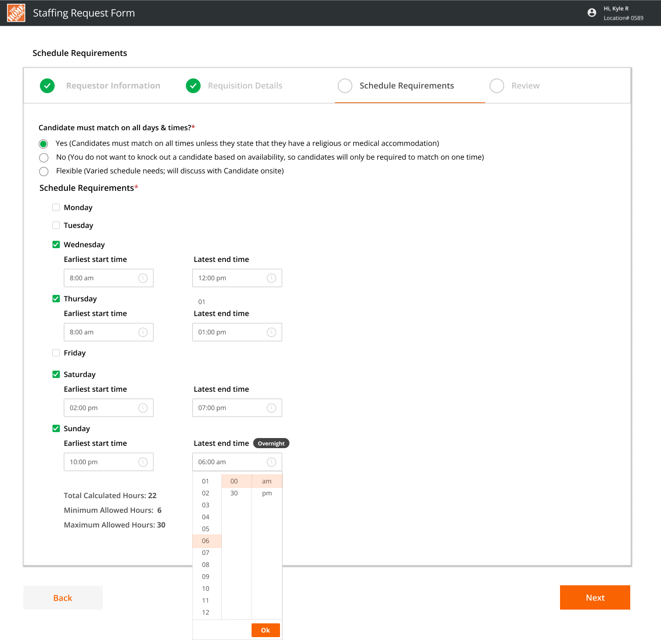
Task: Open clock picker for Wednesday end time
Action: point(272,278)
